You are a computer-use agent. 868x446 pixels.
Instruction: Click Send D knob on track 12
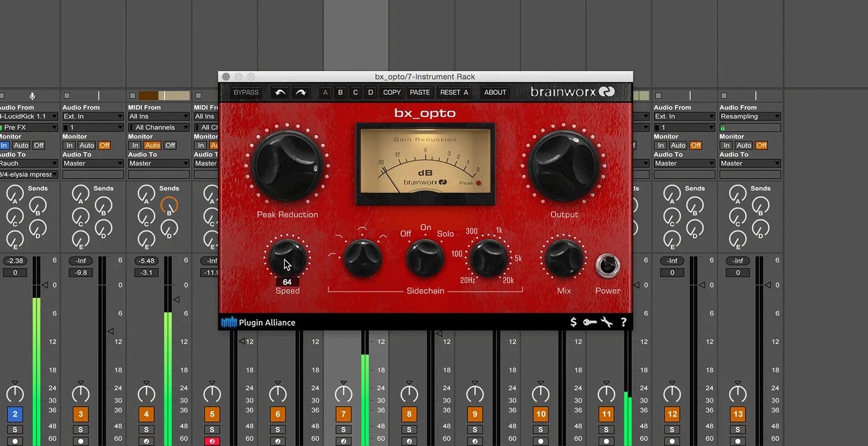(694, 228)
